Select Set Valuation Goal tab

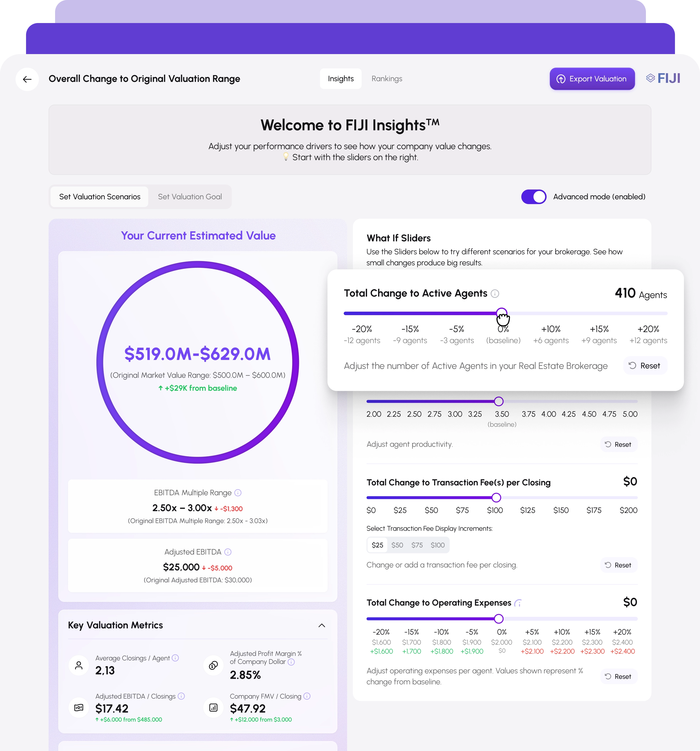[x=190, y=197]
